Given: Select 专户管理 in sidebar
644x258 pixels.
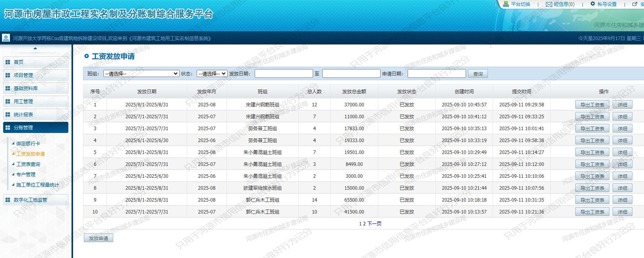Looking at the screenshot, I should click(x=25, y=175).
